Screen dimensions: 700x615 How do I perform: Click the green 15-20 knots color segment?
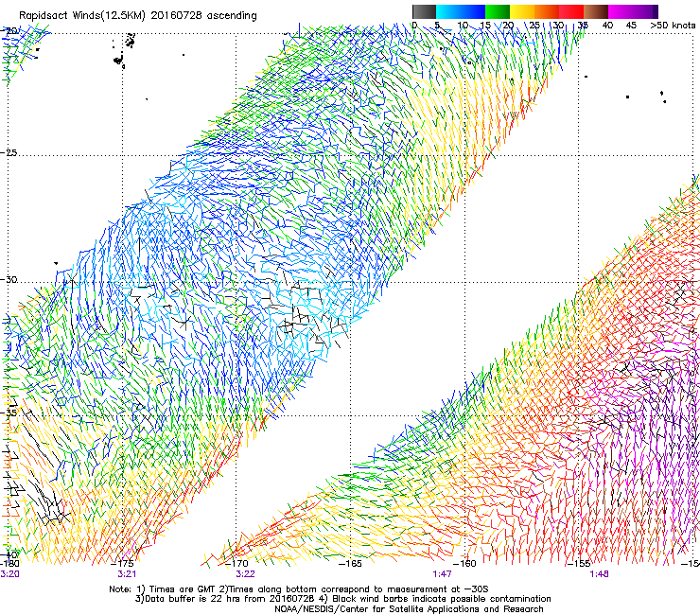tap(498, 11)
